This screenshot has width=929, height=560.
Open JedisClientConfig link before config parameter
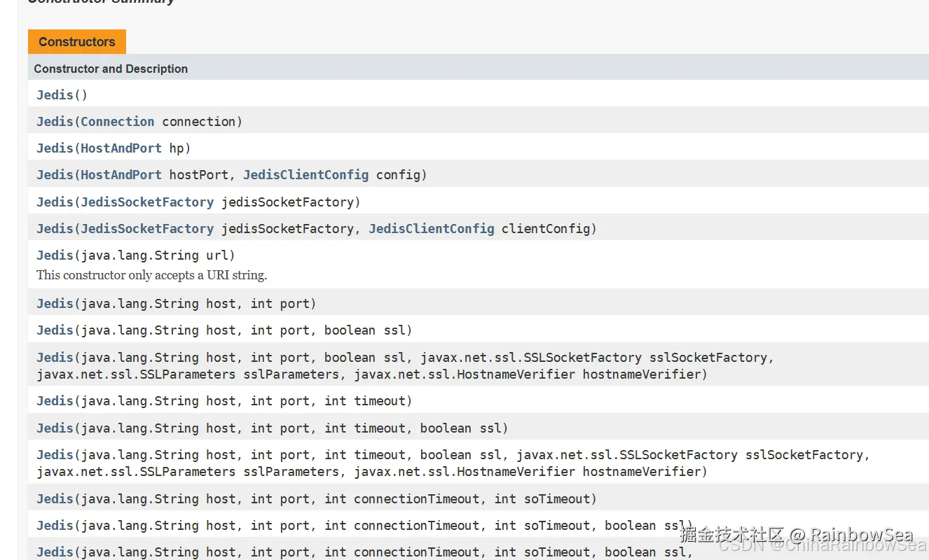305,174
